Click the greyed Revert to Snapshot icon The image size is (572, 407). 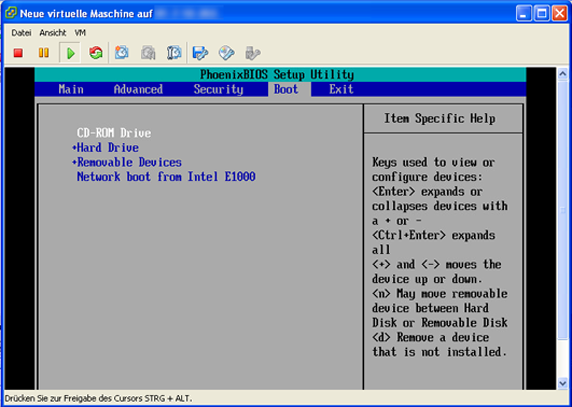coord(148,53)
